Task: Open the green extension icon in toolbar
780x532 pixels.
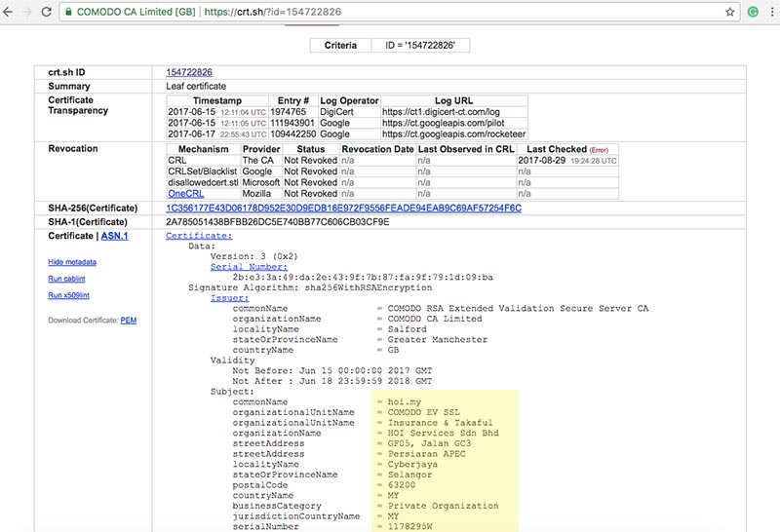Action: click(x=753, y=12)
